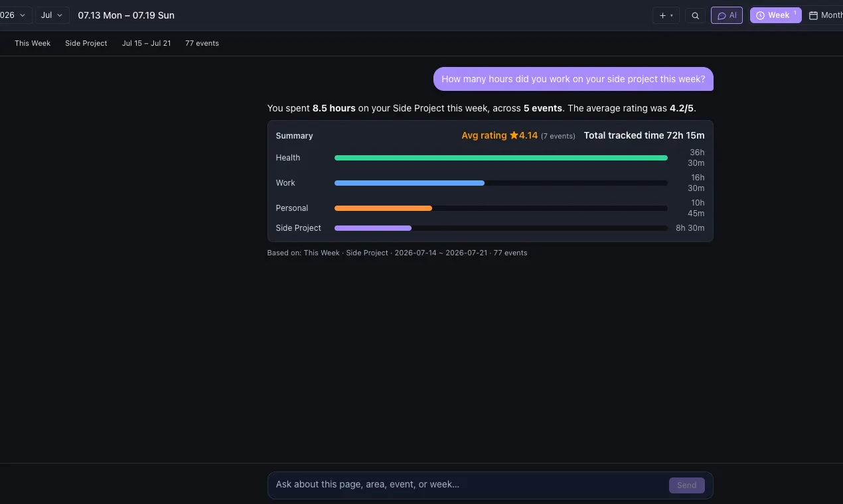Click the date range 07.13 Mon – 07.19 Sun
Viewport: 843px width, 504px height.
(126, 15)
